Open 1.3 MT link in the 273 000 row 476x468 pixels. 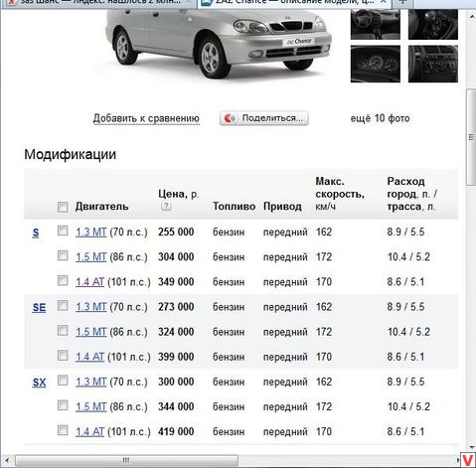[x=91, y=307]
